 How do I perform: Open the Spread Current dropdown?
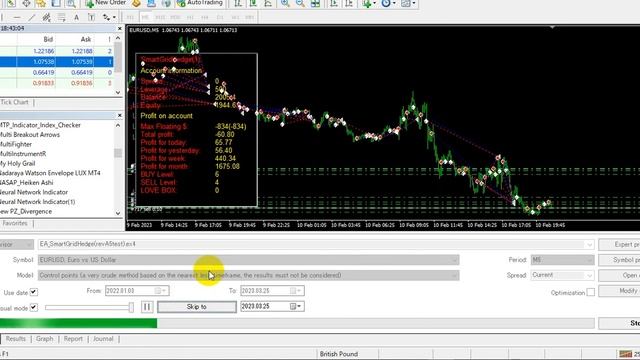point(589,276)
